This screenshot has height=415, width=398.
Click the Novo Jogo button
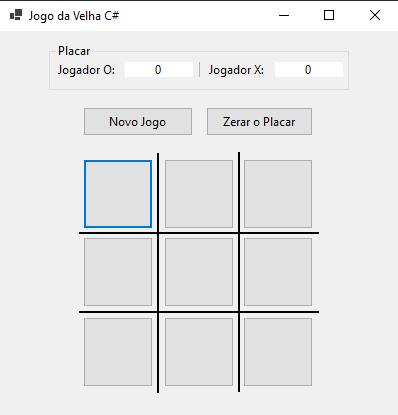(138, 122)
